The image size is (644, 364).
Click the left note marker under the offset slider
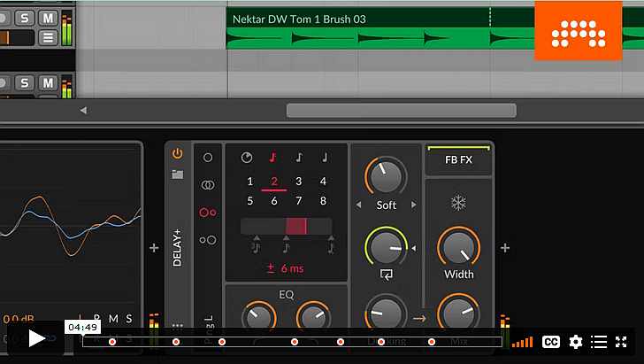point(256,245)
